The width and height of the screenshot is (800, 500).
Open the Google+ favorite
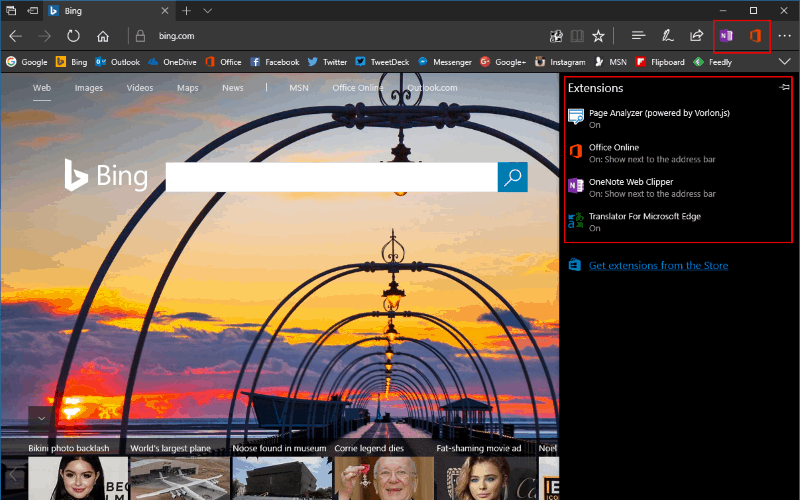point(503,62)
